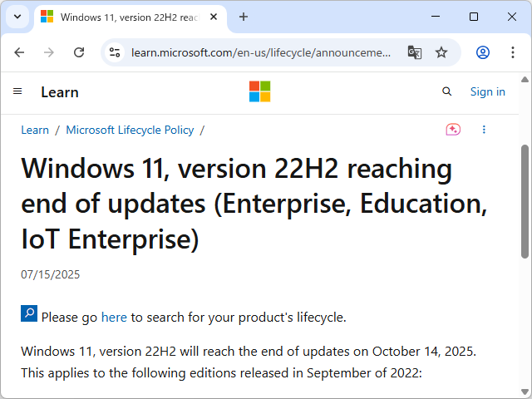This screenshot has height=399, width=532.
Task: Click the Sign in link
Action: (487, 91)
